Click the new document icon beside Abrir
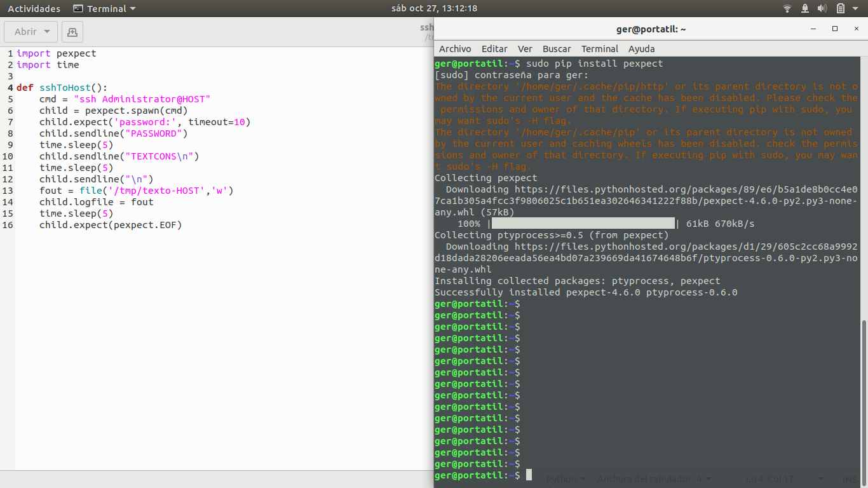 [x=72, y=32]
